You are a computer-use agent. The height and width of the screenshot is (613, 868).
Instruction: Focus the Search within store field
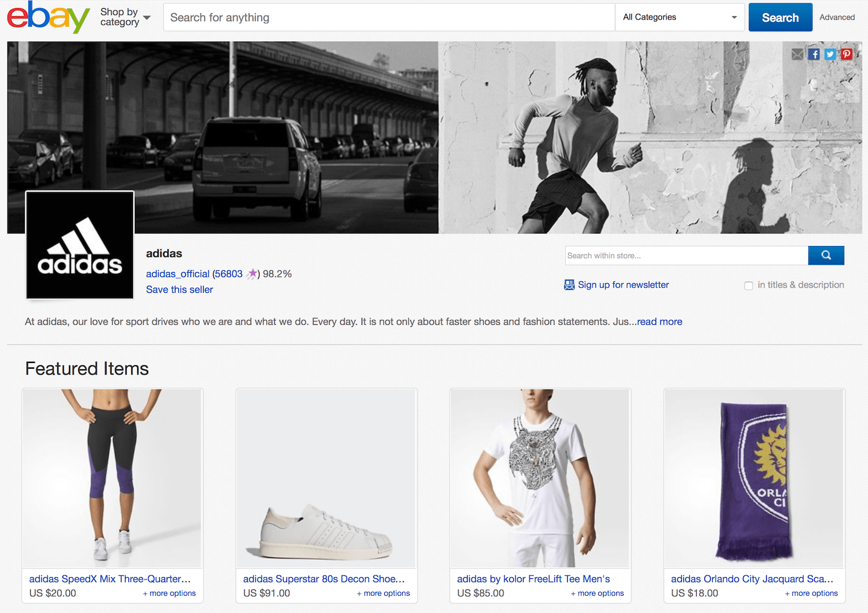coord(687,255)
